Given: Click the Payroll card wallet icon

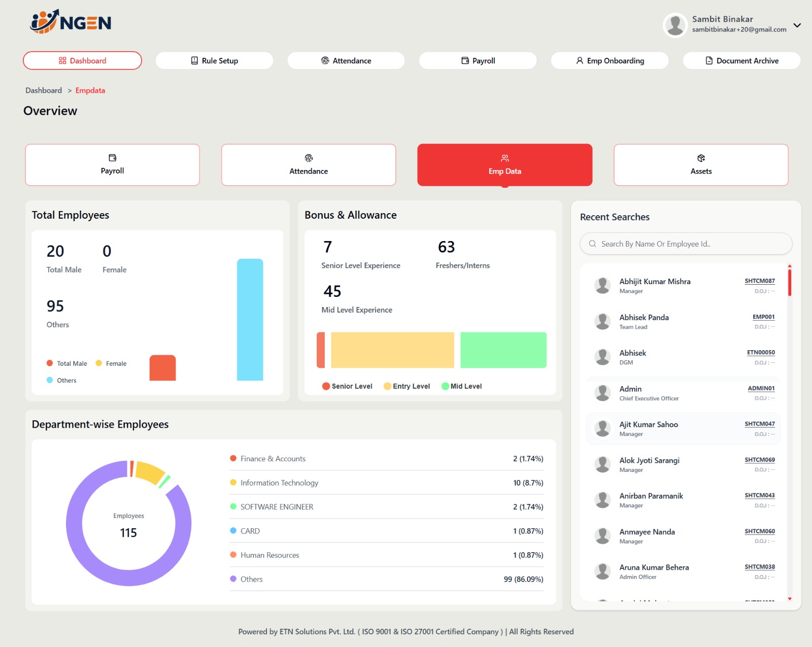Looking at the screenshot, I should pos(112,158).
